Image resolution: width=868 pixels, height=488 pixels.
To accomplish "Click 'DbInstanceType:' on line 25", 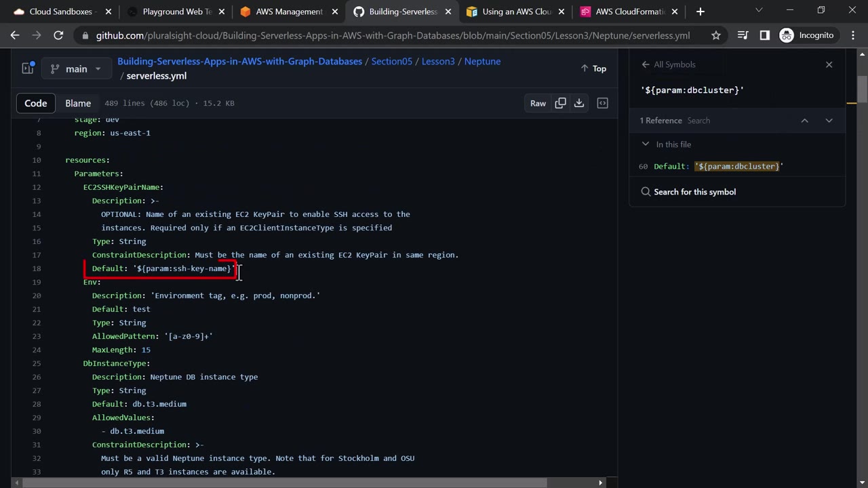I will [117, 363].
